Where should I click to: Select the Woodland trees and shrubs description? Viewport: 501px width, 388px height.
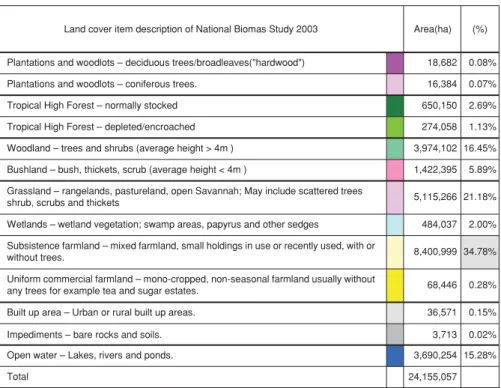(x=120, y=148)
